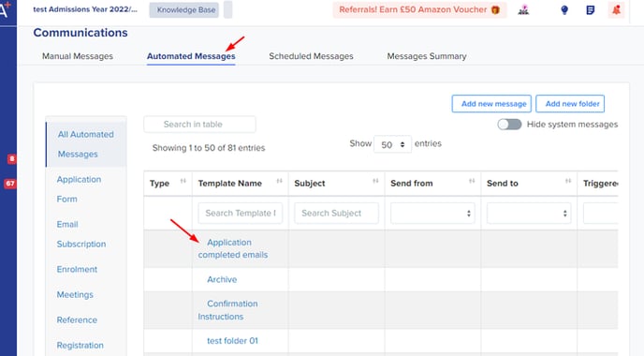This screenshot has width=644, height=356.
Task: Open the red notification bell
Action: pyautogui.click(x=616, y=10)
